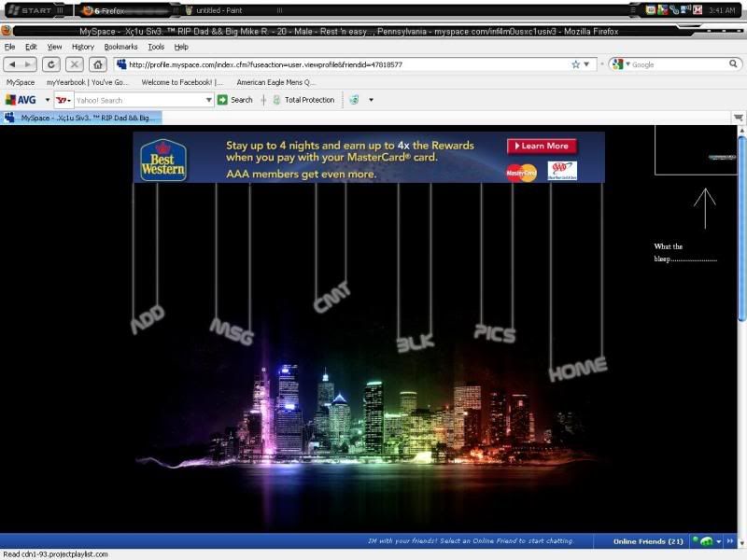747x560 pixels.
Task: Click the hanging PICS link
Action: coord(495,333)
